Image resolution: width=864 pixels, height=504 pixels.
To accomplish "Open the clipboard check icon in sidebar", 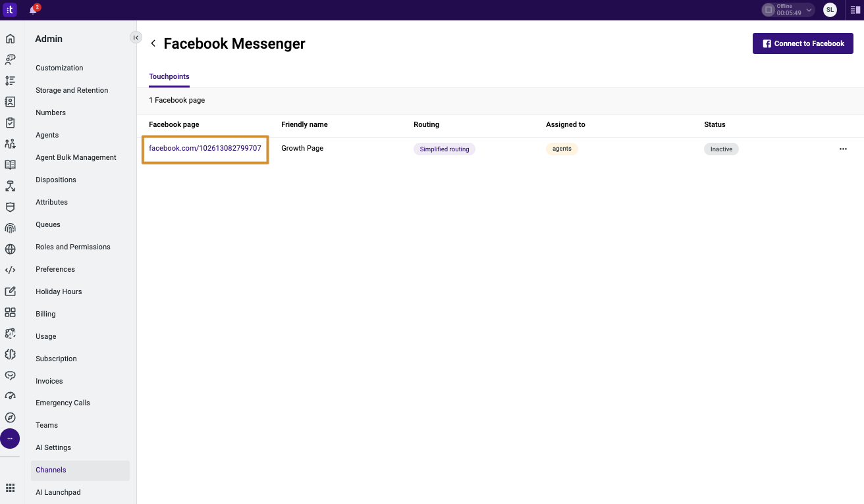I will click(x=10, y=123).
